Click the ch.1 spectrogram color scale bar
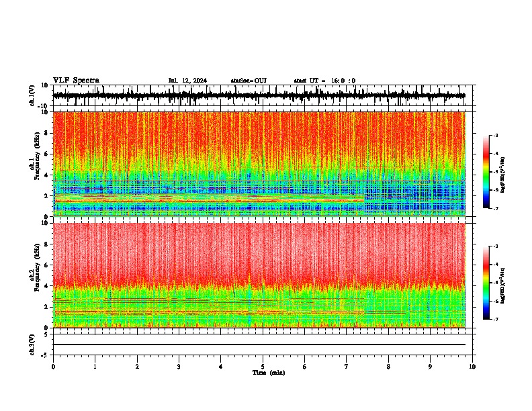The image size is (532, 411). [x=486, y=172]
